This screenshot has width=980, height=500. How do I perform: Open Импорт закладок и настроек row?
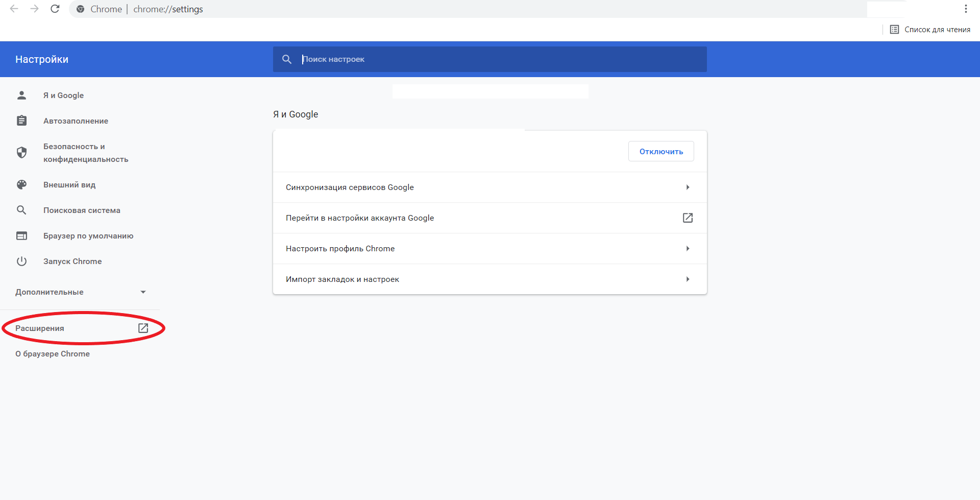490,279
